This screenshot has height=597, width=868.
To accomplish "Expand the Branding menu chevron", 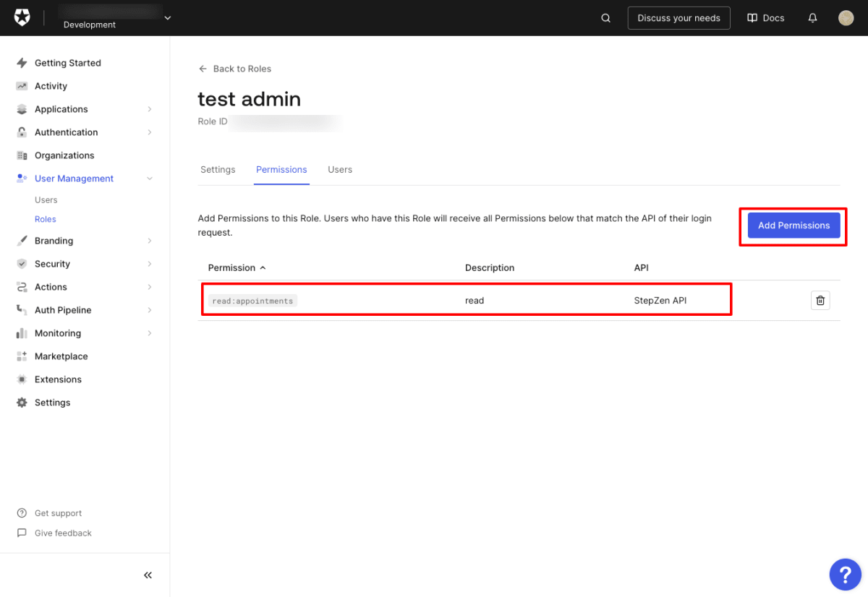I will click(x=150, y=241).
